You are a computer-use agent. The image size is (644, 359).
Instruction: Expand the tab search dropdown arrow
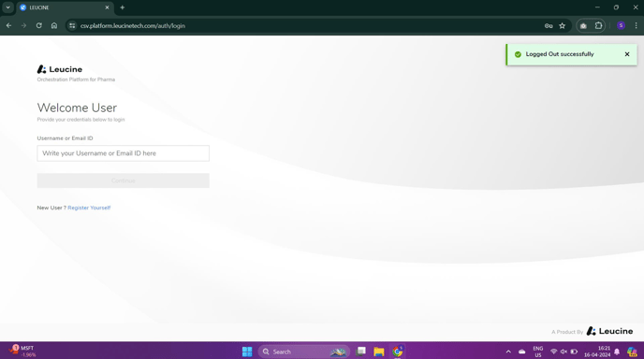[x=7, y=7]
